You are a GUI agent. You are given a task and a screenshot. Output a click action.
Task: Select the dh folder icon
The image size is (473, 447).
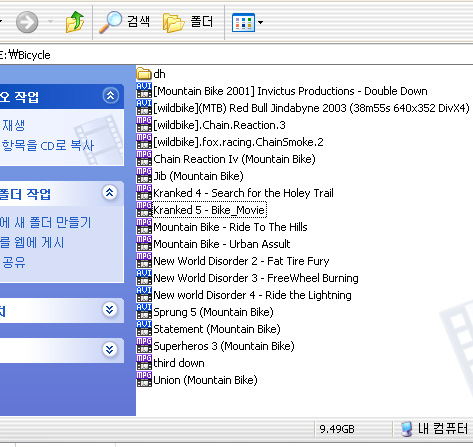coord(144,74)
